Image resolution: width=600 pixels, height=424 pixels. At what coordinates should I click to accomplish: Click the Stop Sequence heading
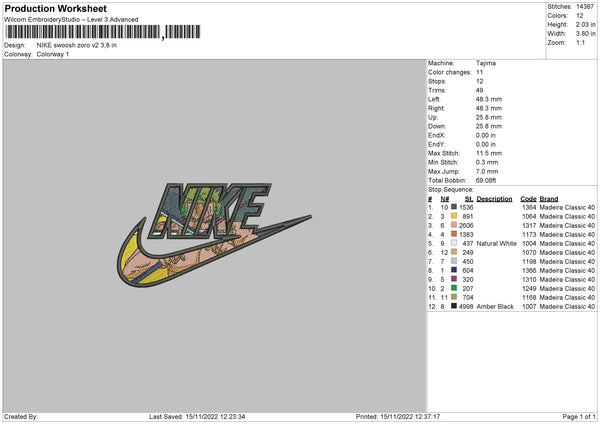[451, 190]
